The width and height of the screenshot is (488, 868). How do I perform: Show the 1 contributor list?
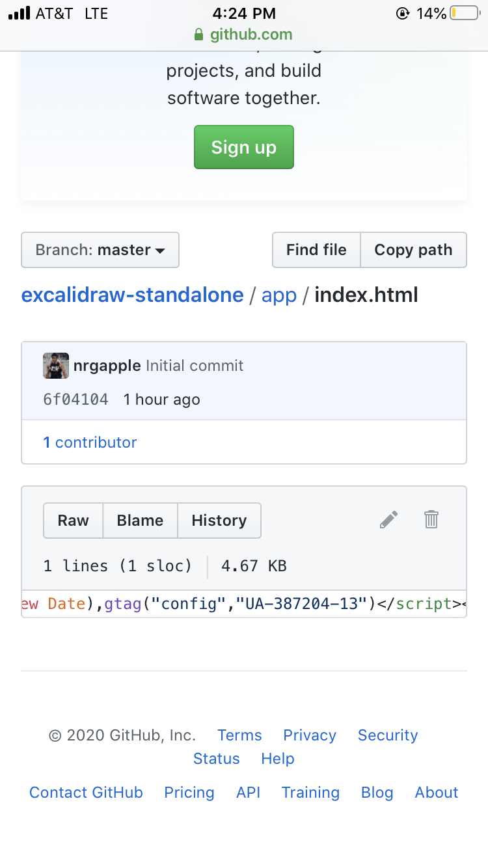point(90,442)
